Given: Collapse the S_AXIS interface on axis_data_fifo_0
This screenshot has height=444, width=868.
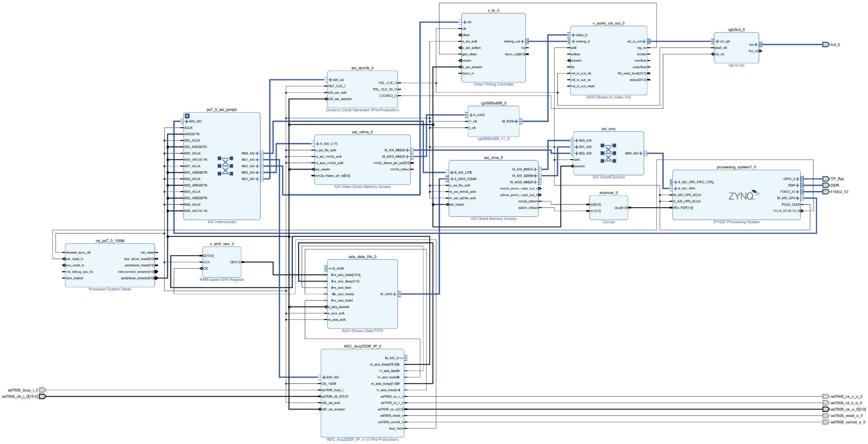Looking at the screenshot, I should click(x=330, y=269).
